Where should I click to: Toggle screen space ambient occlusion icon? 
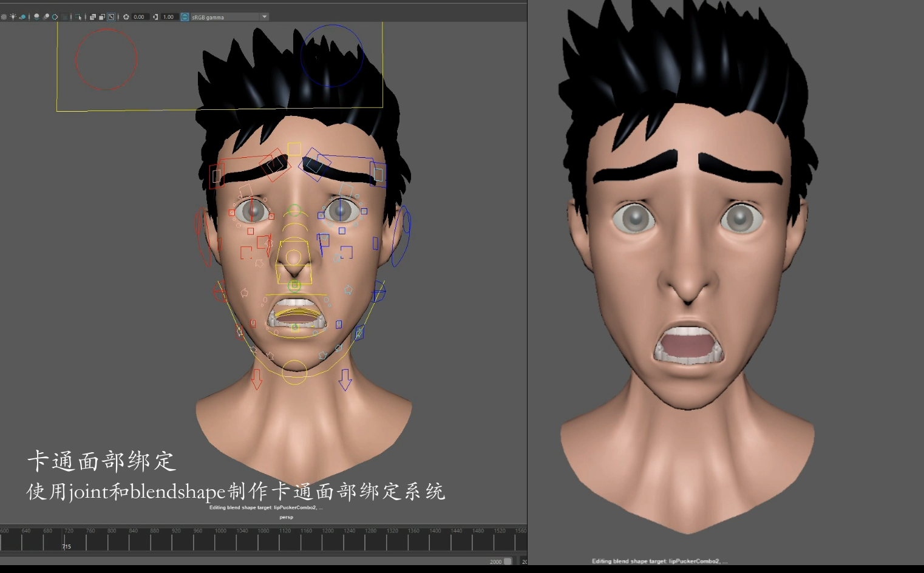click(36, 17)
